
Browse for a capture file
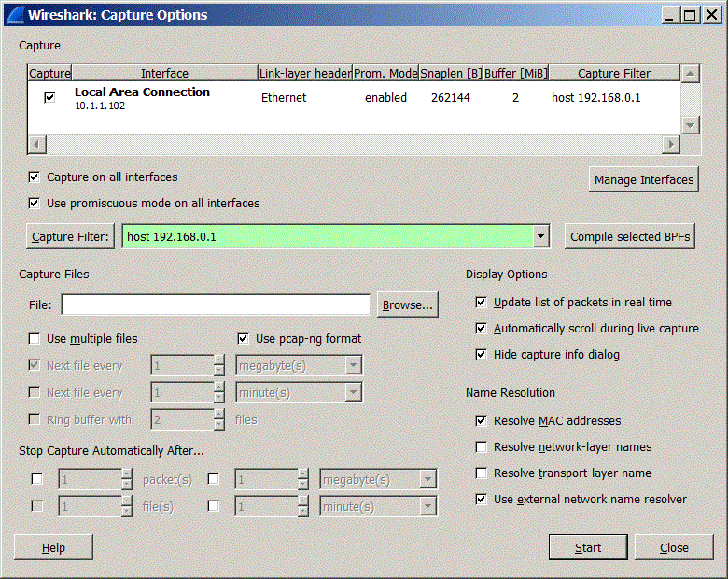pyautogui.click(x=407, y=304)
